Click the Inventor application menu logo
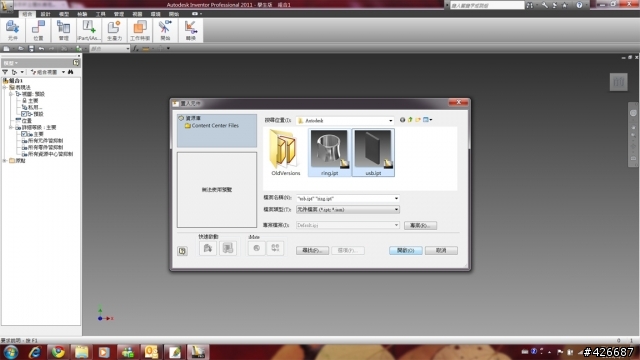Screen dimensions: 640x360 point(7,6)
